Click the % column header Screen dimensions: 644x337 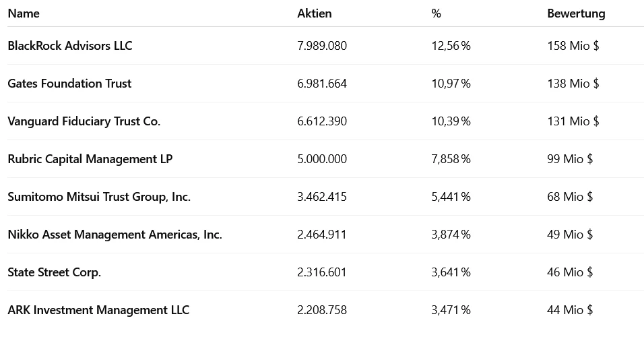(x=436, y=13)
